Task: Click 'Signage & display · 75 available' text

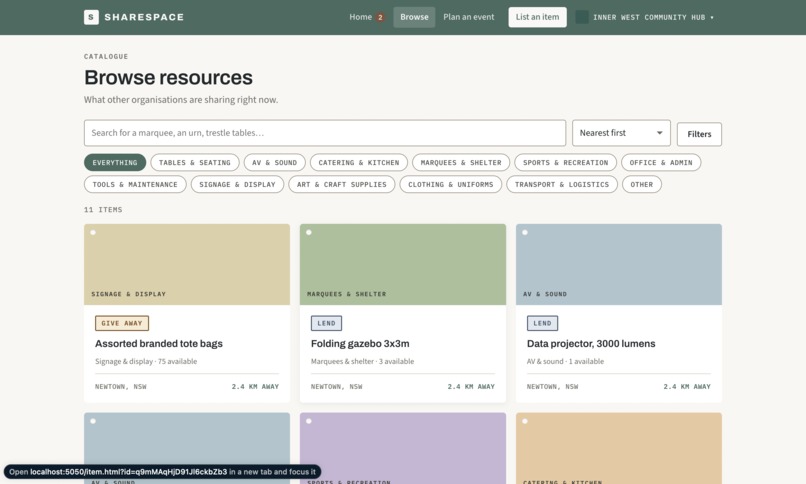Action: 146,361
